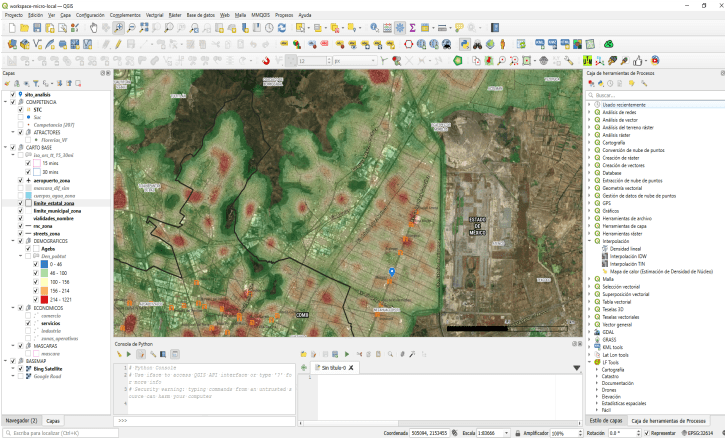This screenshot has height=438, width=725.
Task: Close the Sin título-0 editor tab
Action: pos(351,368)
